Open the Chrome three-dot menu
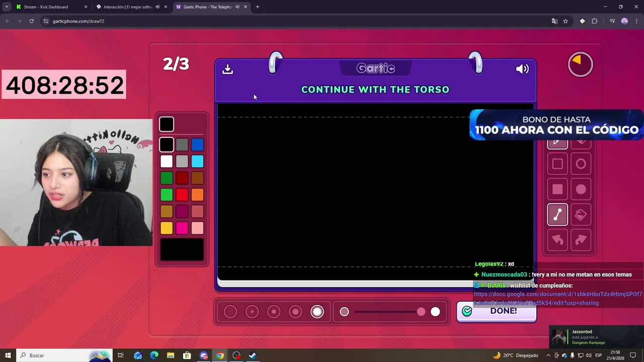644x362 pixels. pos(636,21)
